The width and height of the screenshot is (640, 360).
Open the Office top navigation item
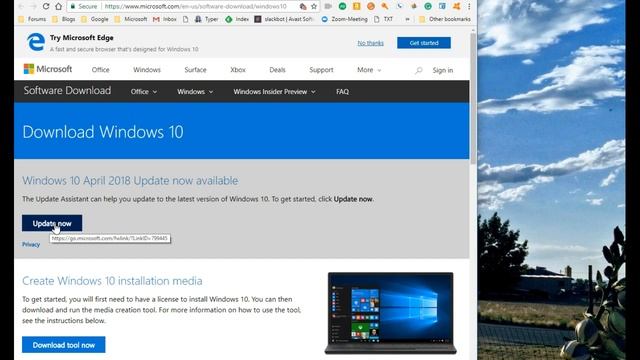(100, 70)
